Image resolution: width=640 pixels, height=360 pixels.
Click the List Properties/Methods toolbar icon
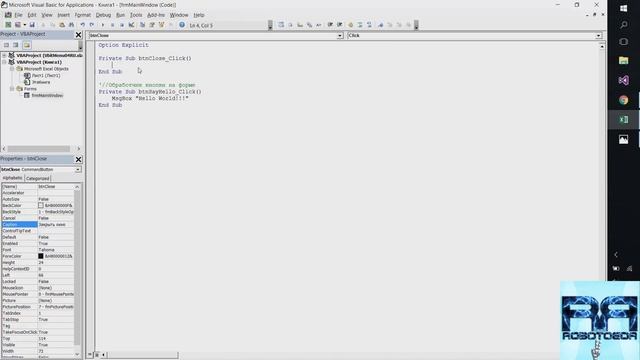281,25
